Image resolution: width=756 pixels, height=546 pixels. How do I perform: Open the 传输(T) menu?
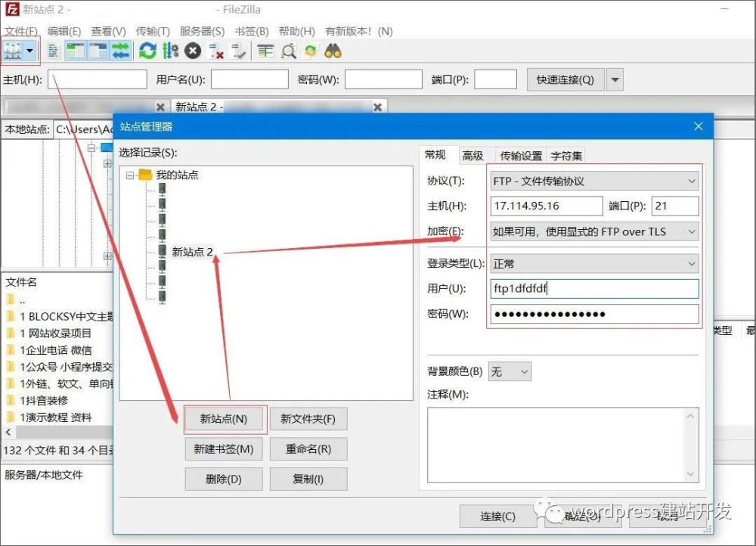click(x=153, y=31)
